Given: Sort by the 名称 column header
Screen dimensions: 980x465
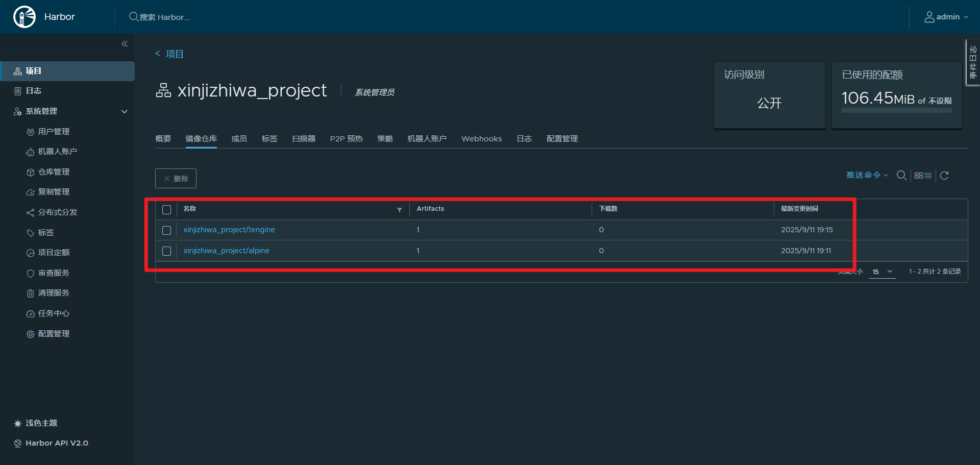Looking at the screenshot, I should (190, 209).
